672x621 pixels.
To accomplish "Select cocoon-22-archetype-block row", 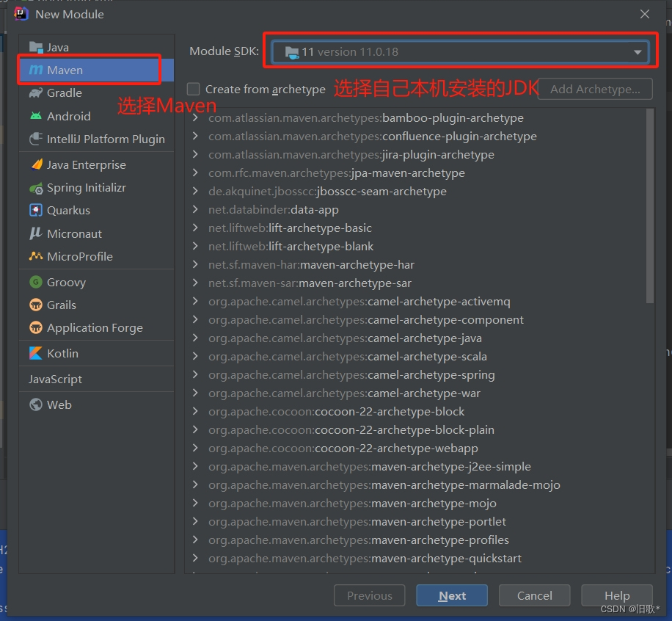I will coord(416,411).
